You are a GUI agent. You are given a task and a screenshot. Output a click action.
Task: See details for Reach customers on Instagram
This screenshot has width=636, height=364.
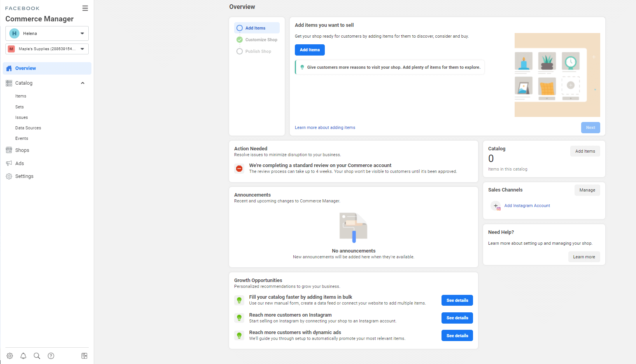(457, 318)
